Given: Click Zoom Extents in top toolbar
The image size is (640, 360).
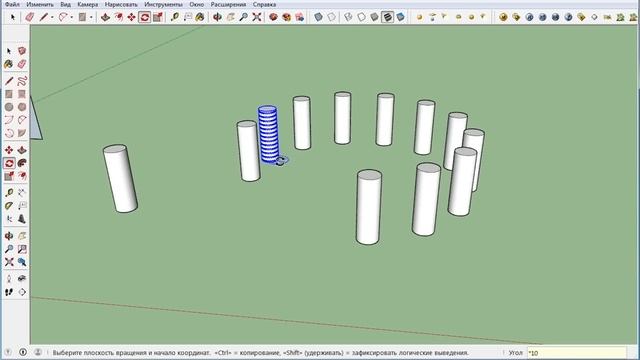Looking at the screenshot, I should pos(257,17).
